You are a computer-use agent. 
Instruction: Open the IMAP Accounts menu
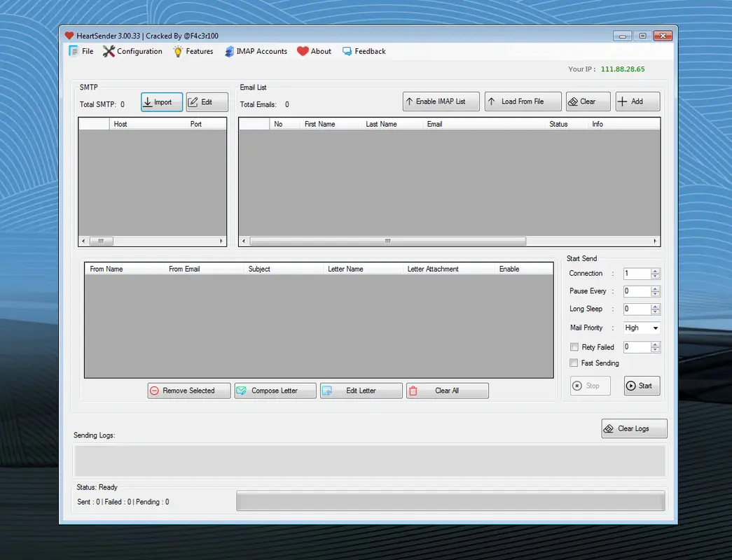256,51
